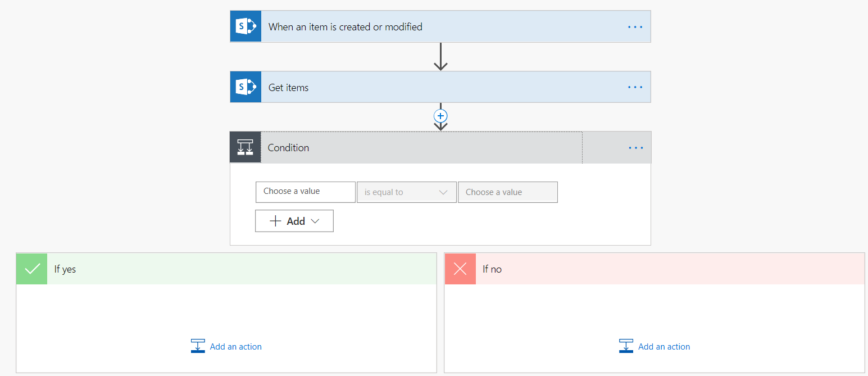Click the add action icon in If yes branch
The image size is (868, 376).
pos(197,346)
